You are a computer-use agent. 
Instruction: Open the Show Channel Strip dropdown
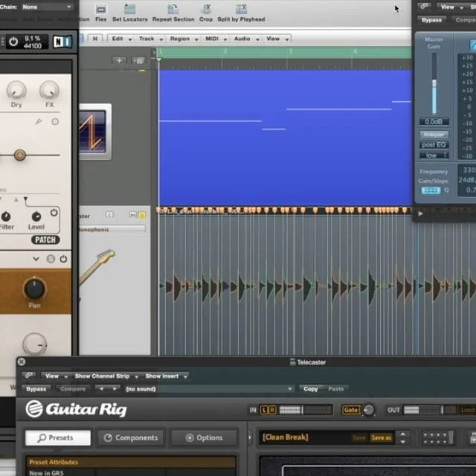click(106, 376)
